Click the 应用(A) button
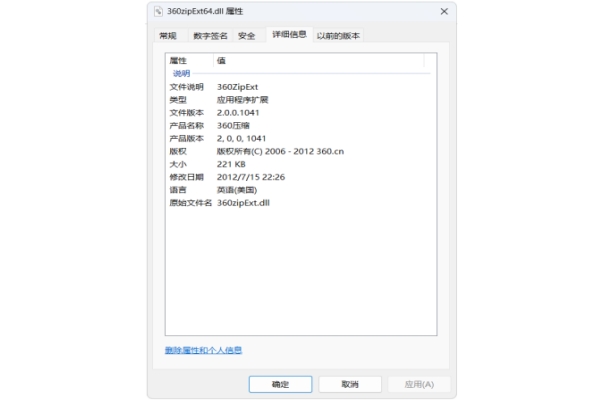The image size is (600, 400). point(419,384)
